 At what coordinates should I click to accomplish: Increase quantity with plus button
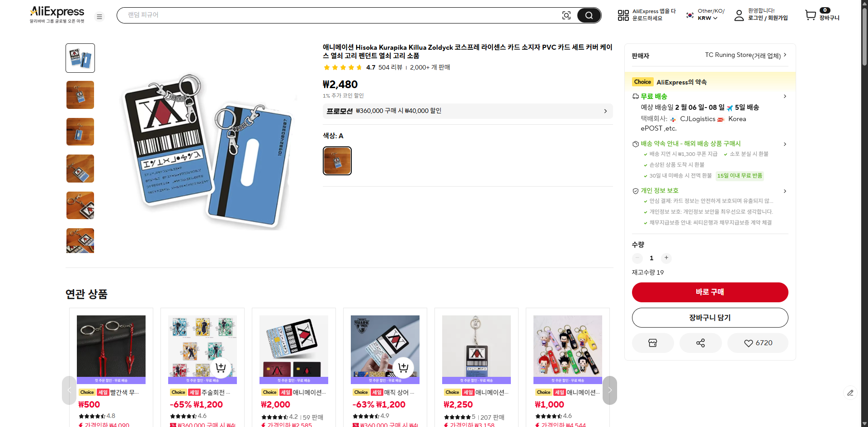tap(666, 258)
